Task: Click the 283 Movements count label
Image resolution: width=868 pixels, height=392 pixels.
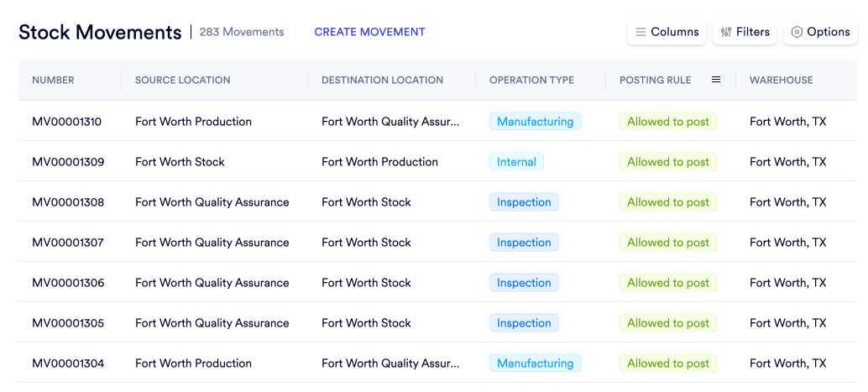Action: click(242, 32)
